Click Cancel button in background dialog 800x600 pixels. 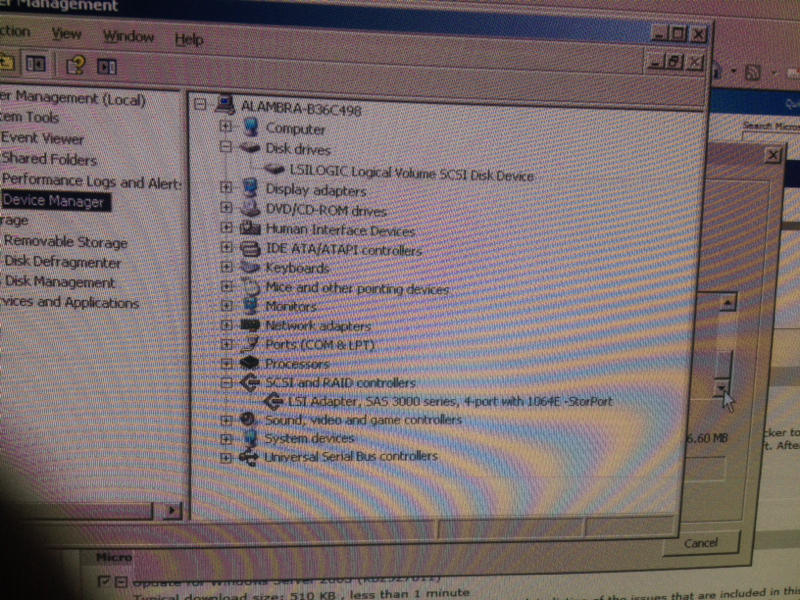701,543
